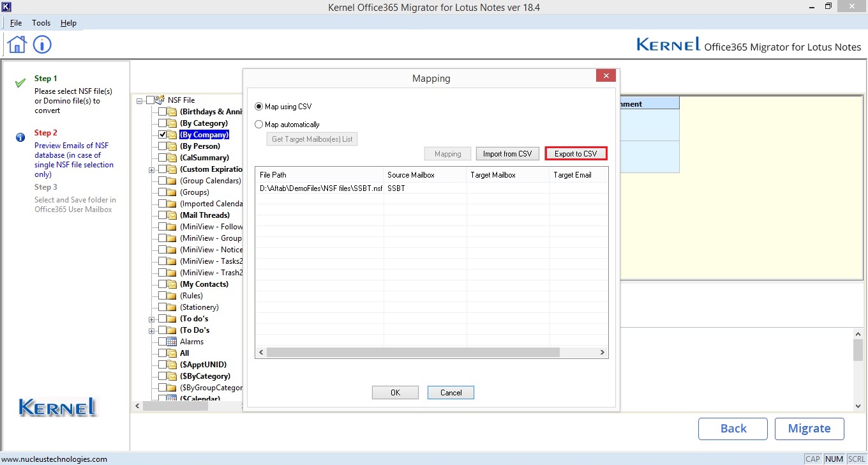The width and height of the screenshot is (868, 465).
Task: Click the Kernel app icon in title bar
Action: pos(6,6)
